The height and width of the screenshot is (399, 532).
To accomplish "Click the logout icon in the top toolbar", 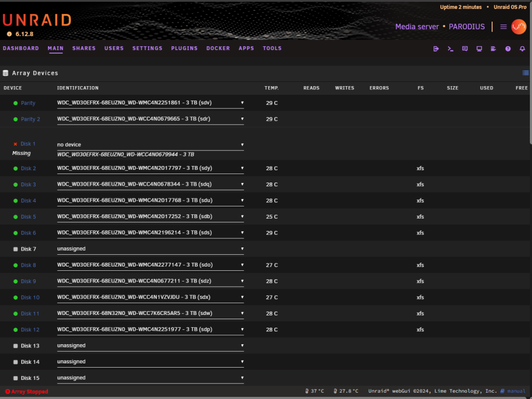I will 436,49.
